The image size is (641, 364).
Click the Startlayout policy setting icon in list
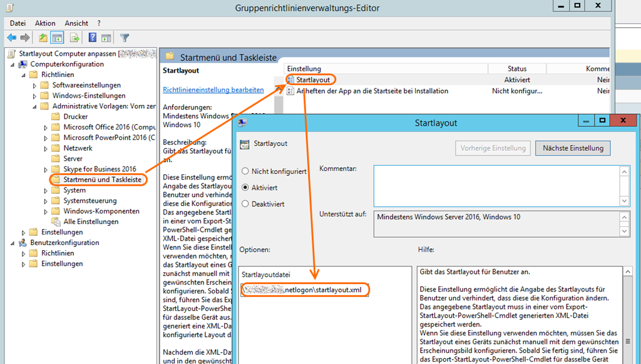tap(291, 80)
